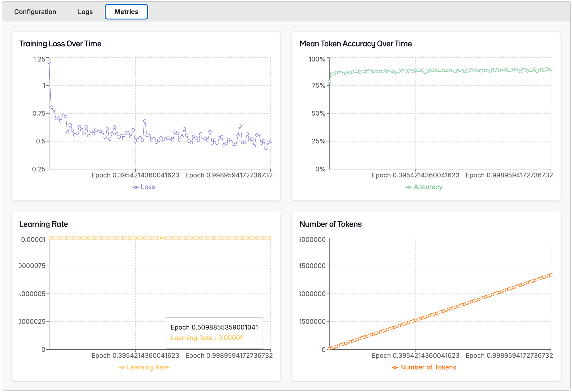Click first loss data point near 1.25
Viewport: 572px width, 392px height.
[49, 62]
